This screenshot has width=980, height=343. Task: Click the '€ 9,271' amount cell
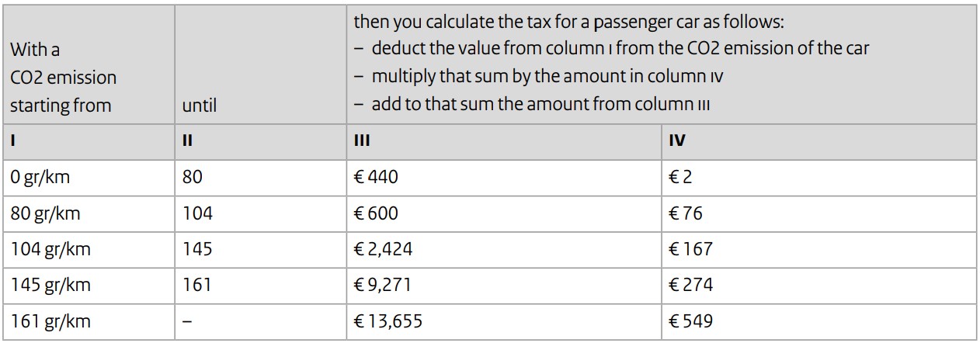click(504, 285)
